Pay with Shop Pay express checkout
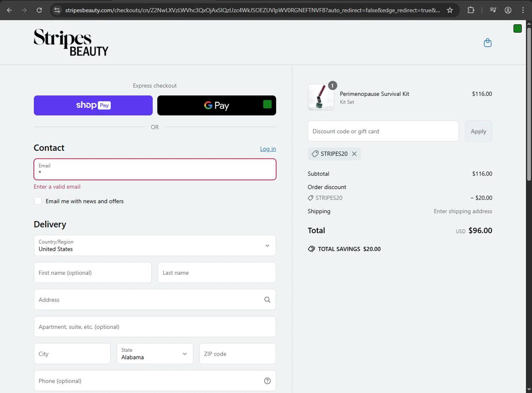The image size is (532, 393). point(93,105)
